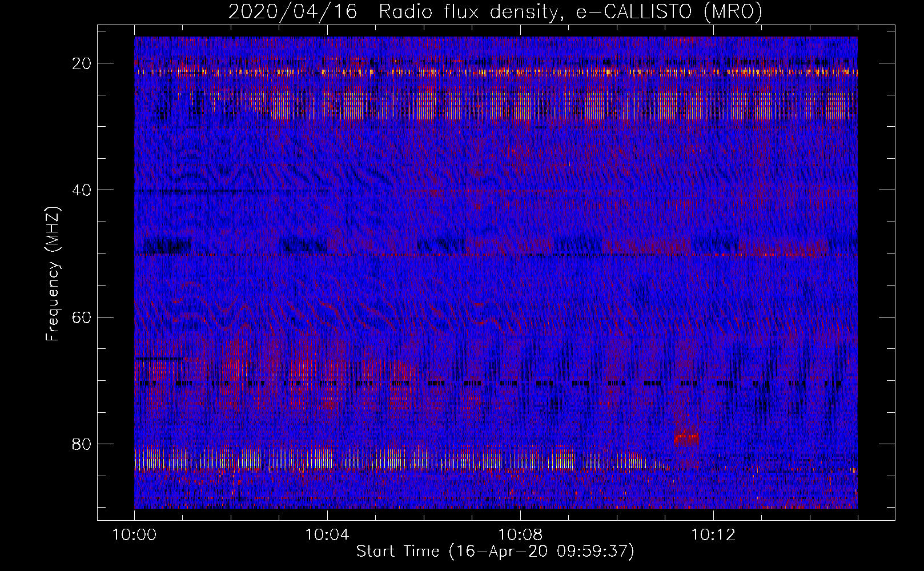Click the plot title '2020/04/16 Radio flux density, e-CALLISTO (MRO)'

pos(495,12)
